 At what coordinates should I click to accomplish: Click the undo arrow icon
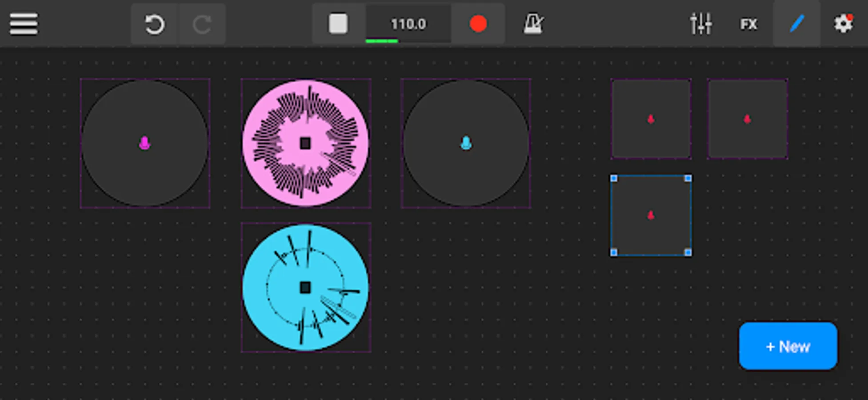click(154, 24)
